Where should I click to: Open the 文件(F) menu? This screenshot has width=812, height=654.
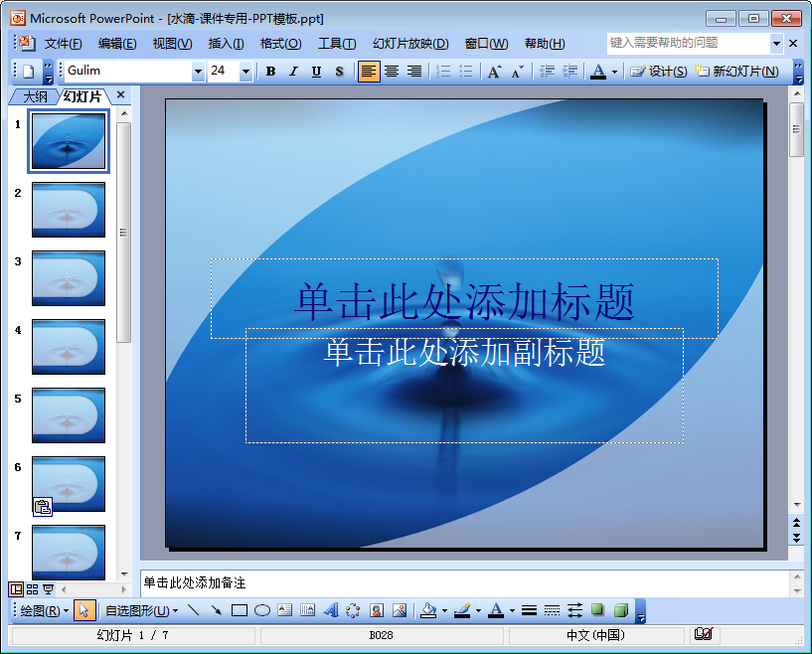pyautogui.click(x=63, y=44)
